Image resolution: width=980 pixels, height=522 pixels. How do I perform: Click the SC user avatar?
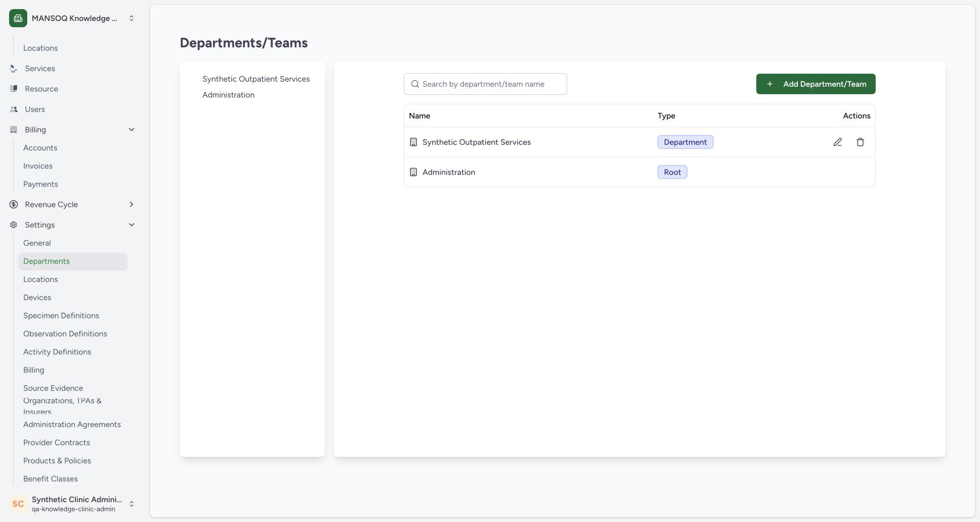(x=18, y=504)
